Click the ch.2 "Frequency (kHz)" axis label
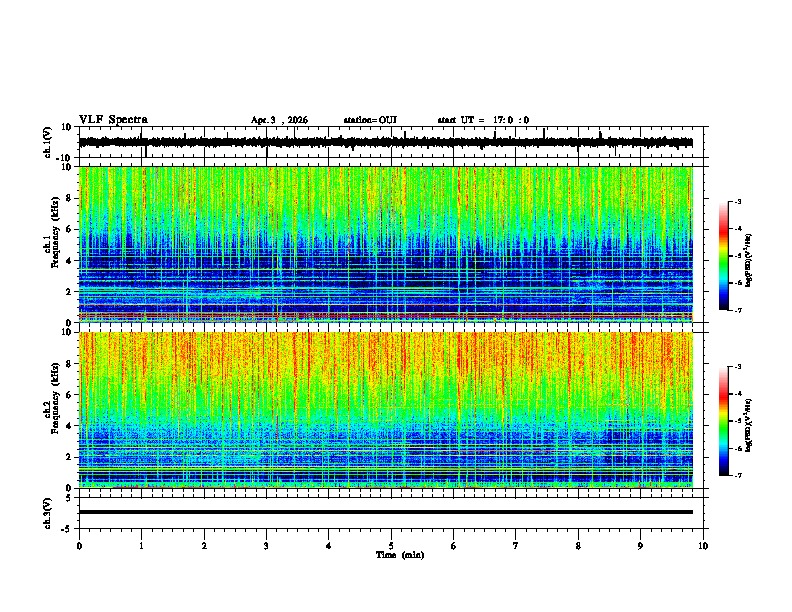 (x=56, y=398)
